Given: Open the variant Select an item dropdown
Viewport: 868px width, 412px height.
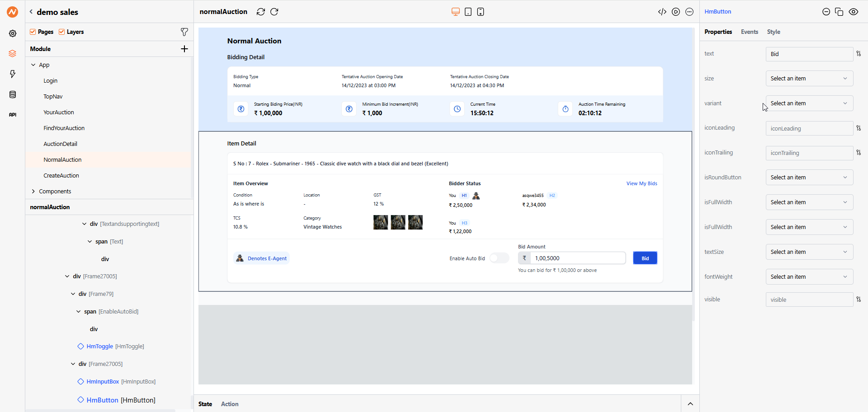Looking at the screenshot, I should click(x=809, y=103).
